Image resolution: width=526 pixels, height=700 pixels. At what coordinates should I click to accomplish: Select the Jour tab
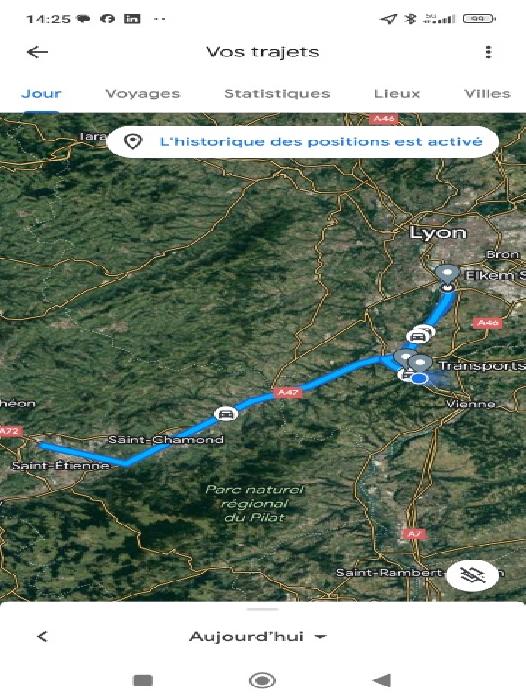(x=41, y=93)
